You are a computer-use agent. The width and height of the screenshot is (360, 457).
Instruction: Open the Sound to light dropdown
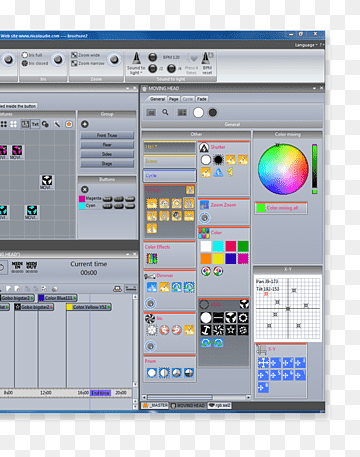(136, 63)
